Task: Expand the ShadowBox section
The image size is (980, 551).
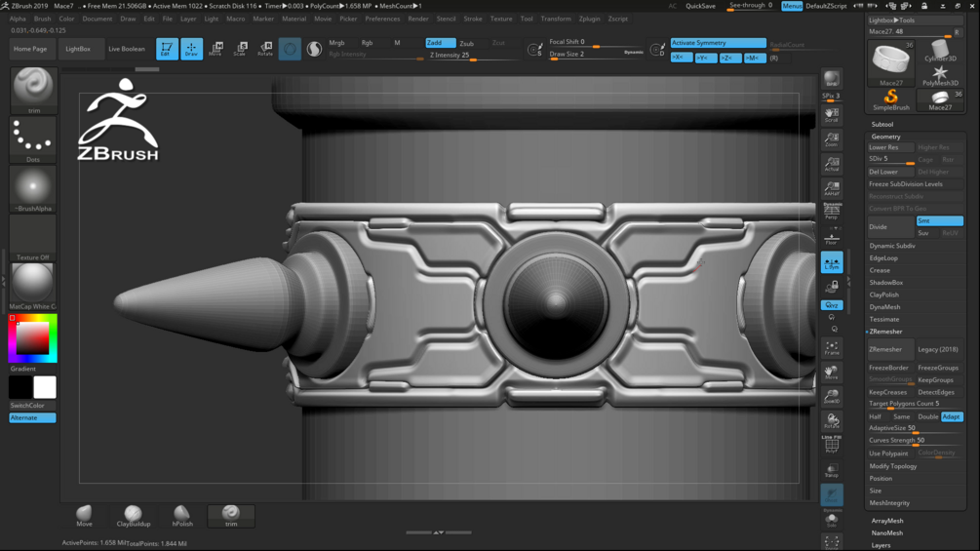Action: coord(885,283)
